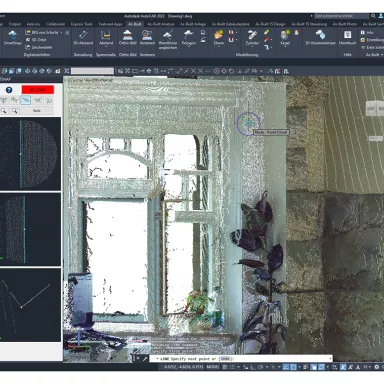Screen dimensions: 384x384
Task: Switch to the Output ribbon tab
Action: [15, 24]
